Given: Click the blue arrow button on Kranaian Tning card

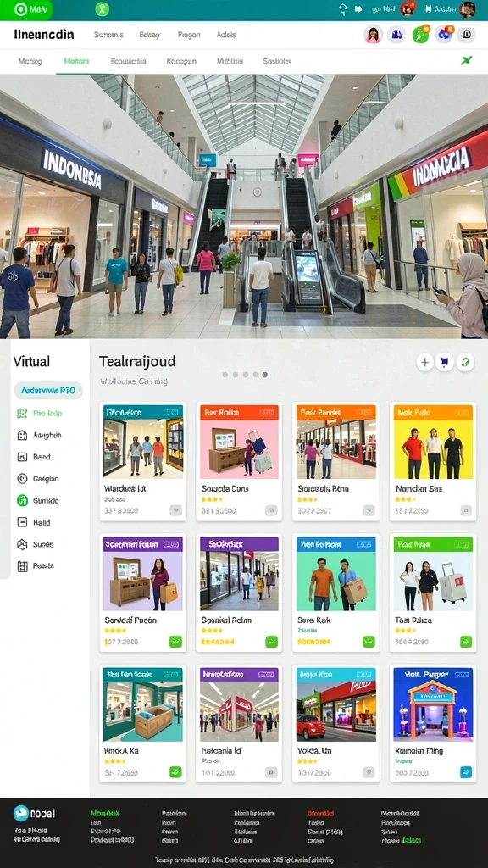Looking at the screenshot, I should point(466,772).
